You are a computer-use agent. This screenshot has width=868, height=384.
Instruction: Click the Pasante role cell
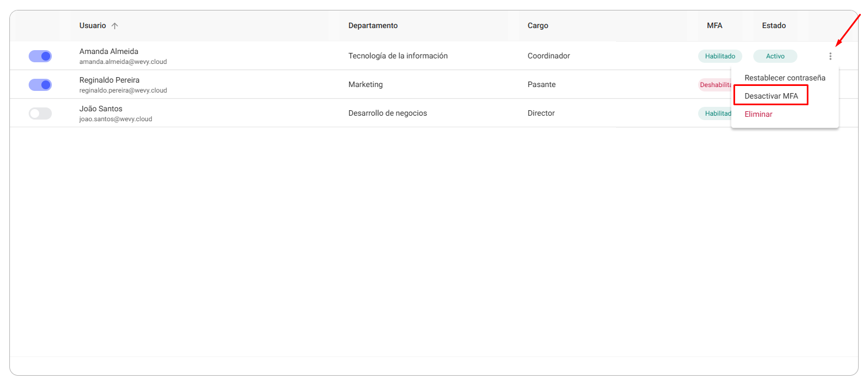pyautogui.click(x=542, y=85)
